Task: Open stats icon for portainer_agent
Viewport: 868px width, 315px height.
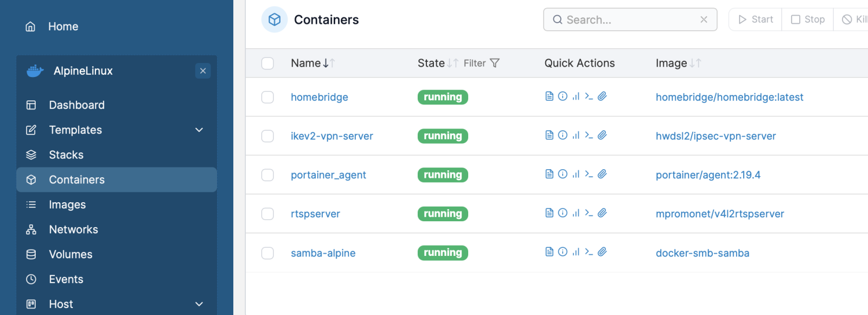Action: (576, 174)
